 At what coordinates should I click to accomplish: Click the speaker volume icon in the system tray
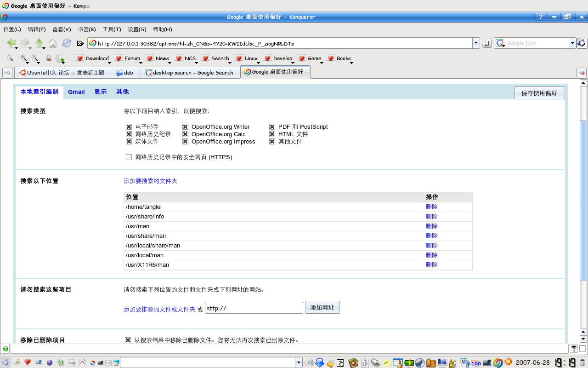(x=309, y=363)
